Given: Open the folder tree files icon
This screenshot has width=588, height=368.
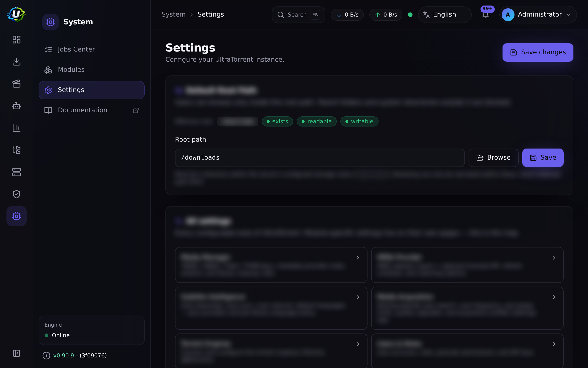Looking at the screenshot, I should [16, 150].
